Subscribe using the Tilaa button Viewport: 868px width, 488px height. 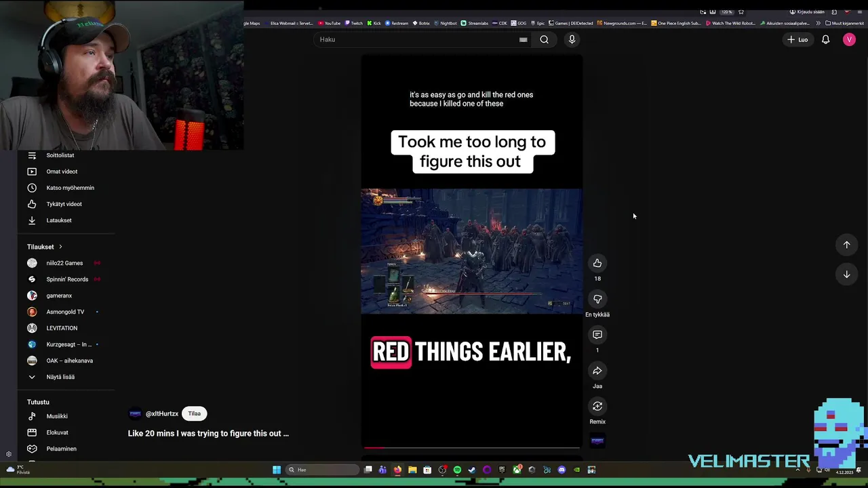195,413
